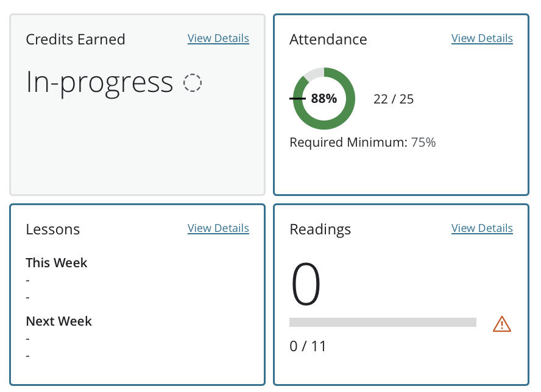Click the Readings gray progress bar
The height and width of the screenshot is (392, 541).
tap(383, 323)
